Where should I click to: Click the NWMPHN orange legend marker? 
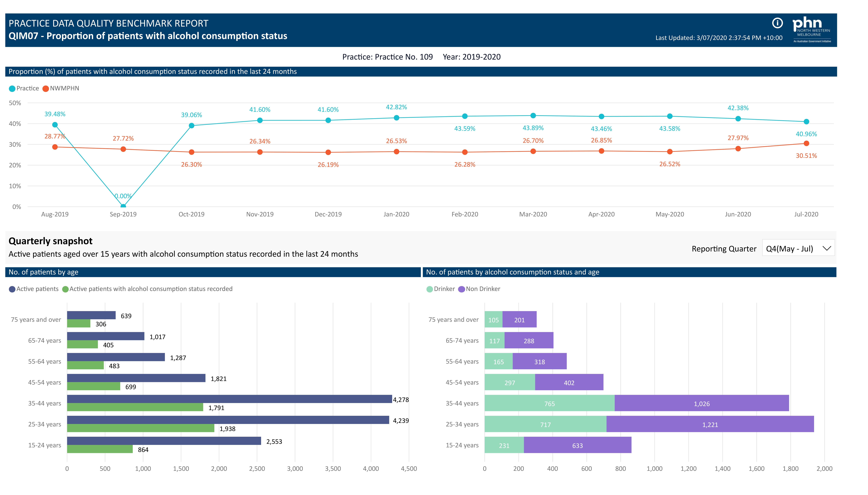pos(46,89)
